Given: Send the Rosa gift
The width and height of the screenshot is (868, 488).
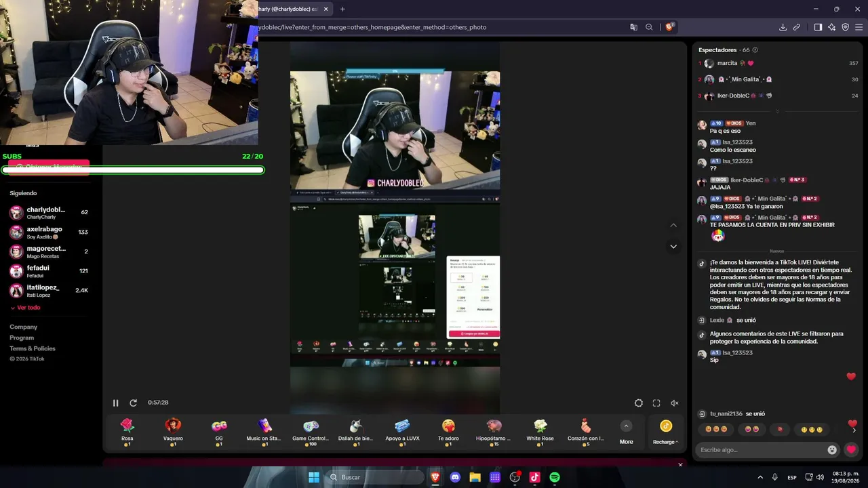Looking at the screenshot, I should 127,431.
